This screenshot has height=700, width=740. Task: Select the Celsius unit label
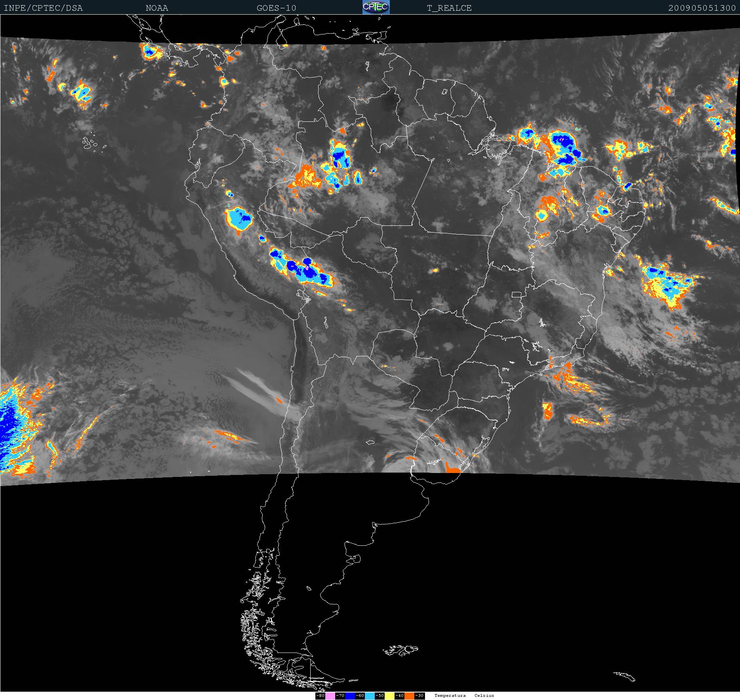484,696
